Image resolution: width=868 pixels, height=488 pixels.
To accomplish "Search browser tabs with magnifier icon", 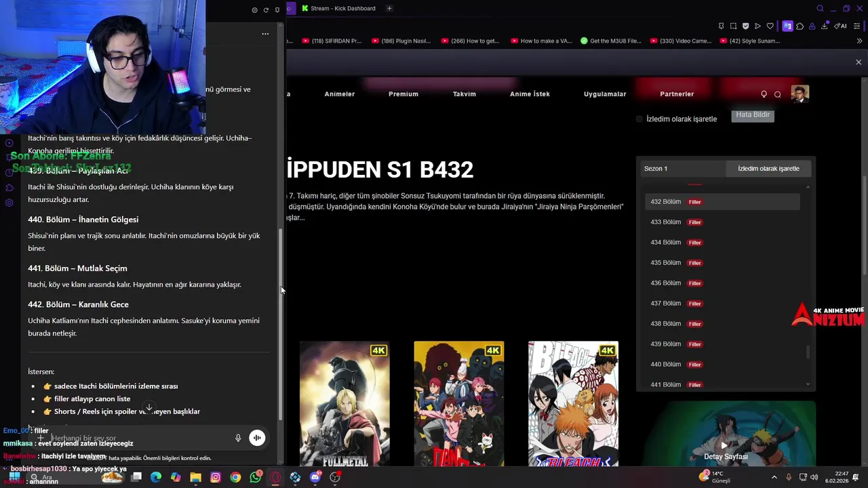I will (820, 8).
